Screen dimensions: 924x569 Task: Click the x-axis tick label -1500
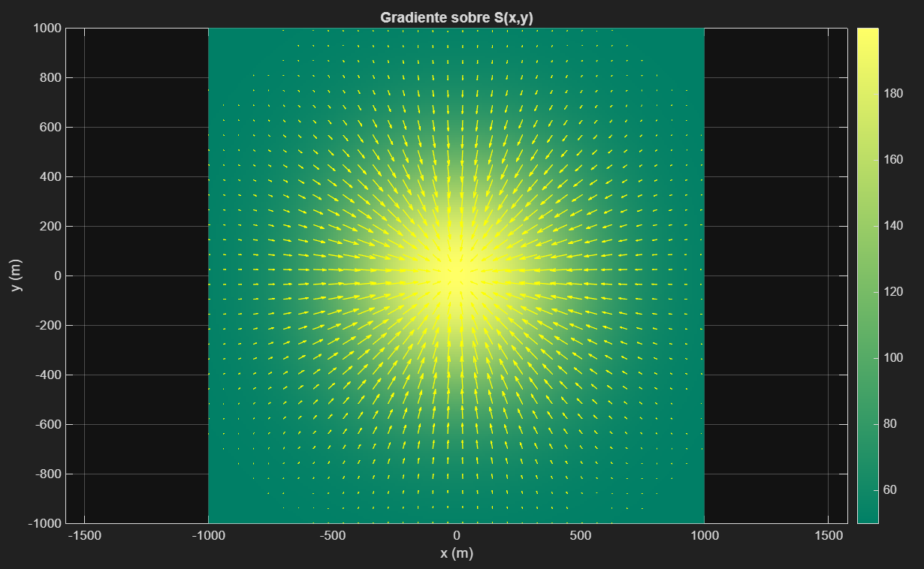(84, 535)
